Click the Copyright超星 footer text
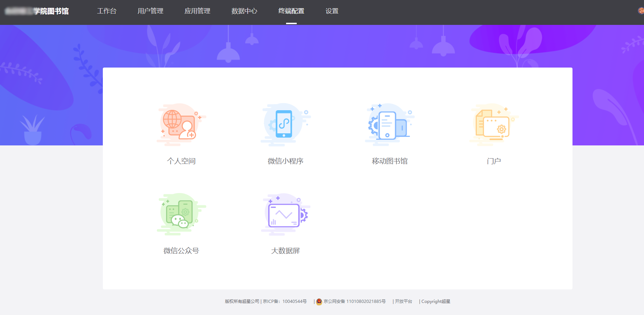Viewport: 644px width, 315px height. pyautogui.click(x=436, y=301)
